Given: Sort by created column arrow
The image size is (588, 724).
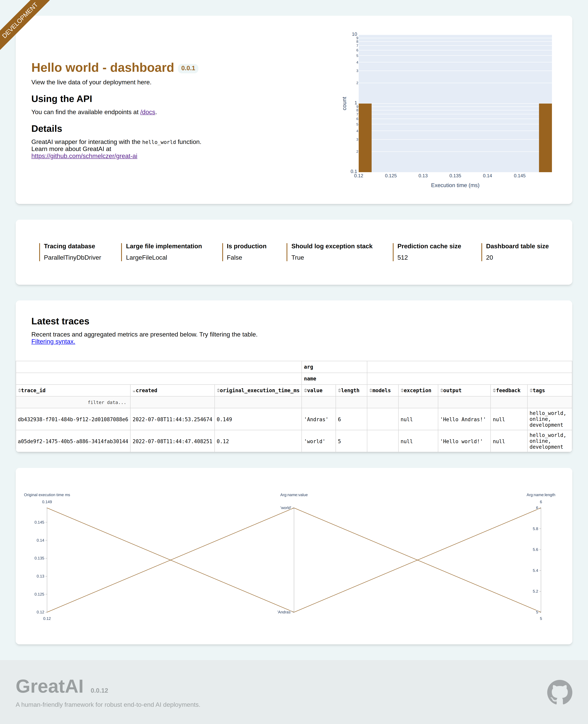Looking at the screenshot, I should pos(134,391).
